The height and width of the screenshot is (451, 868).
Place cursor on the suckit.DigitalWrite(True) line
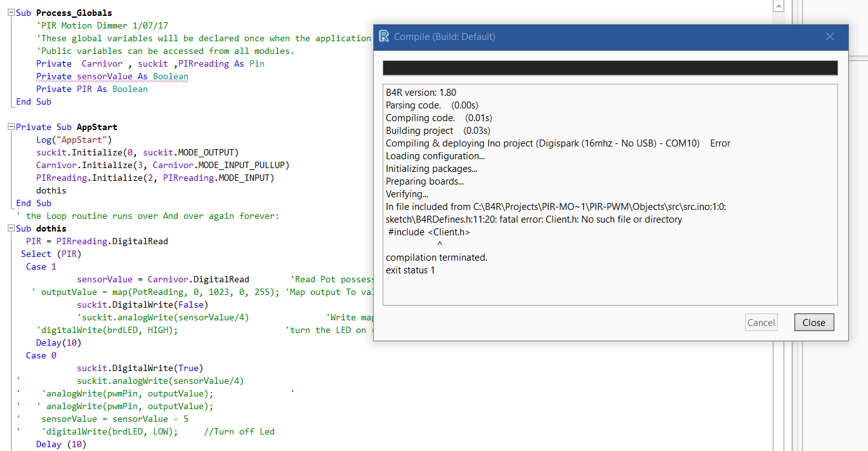click(x=140, y=368)
